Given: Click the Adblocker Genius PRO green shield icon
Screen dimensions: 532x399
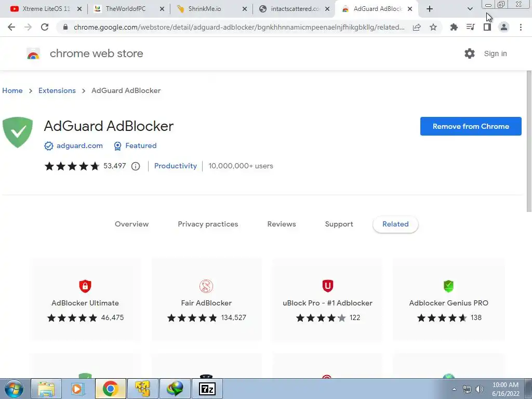Looking at the screenshot, I should click(448, 286).
